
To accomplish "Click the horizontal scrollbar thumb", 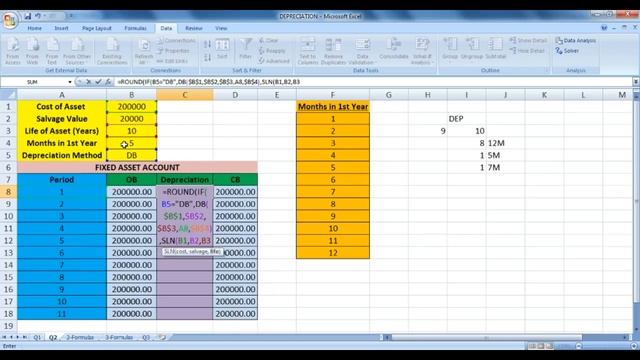I will (x=486, y=338).
